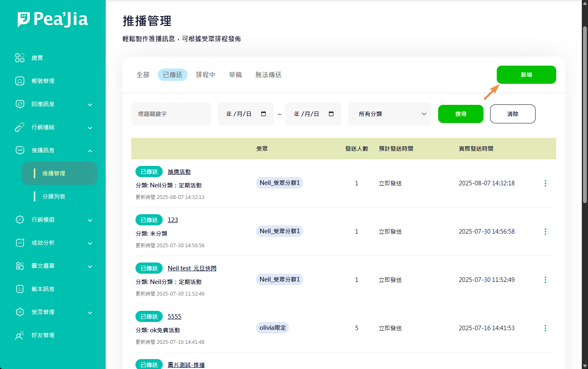Click the 總覽 overview icon in sidebar
588x369 pixels.
(20, 58)
